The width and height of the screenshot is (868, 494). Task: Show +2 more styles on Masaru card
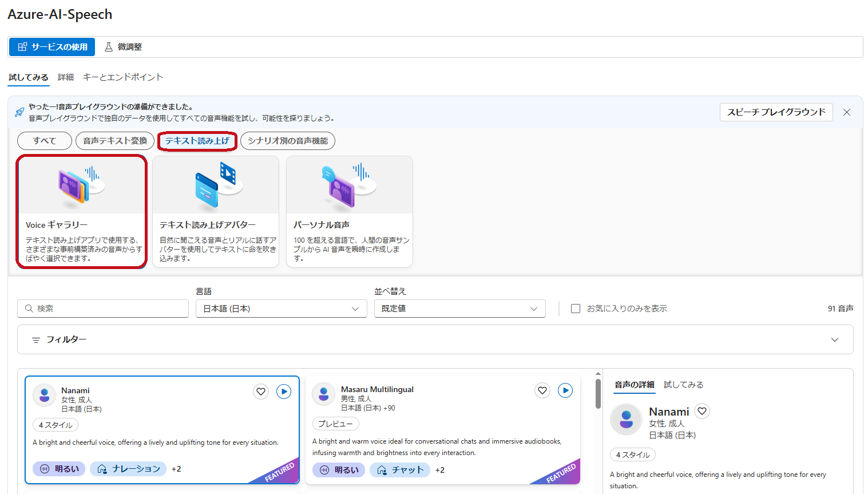tap(440, 470)
